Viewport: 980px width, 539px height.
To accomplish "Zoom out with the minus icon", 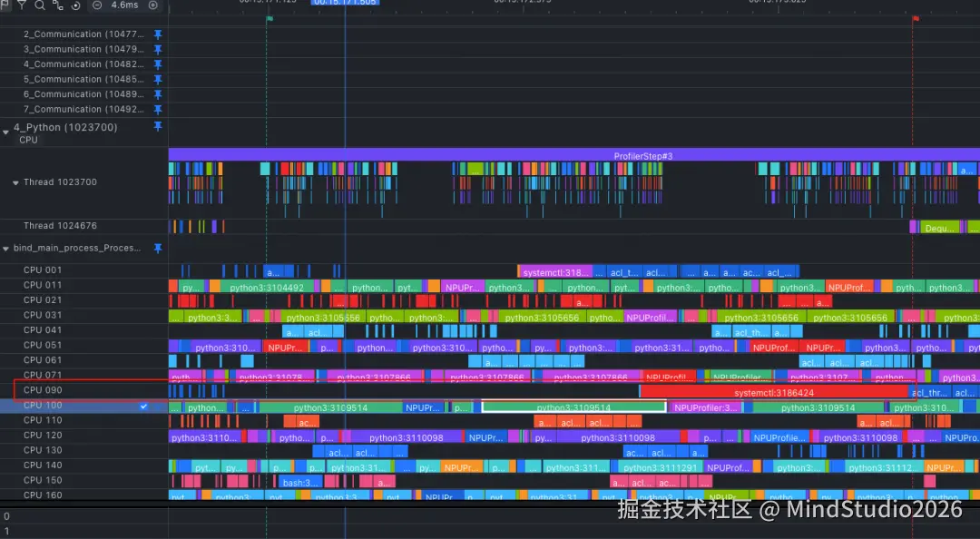I will pyautogui.click(x=97, y=5).
